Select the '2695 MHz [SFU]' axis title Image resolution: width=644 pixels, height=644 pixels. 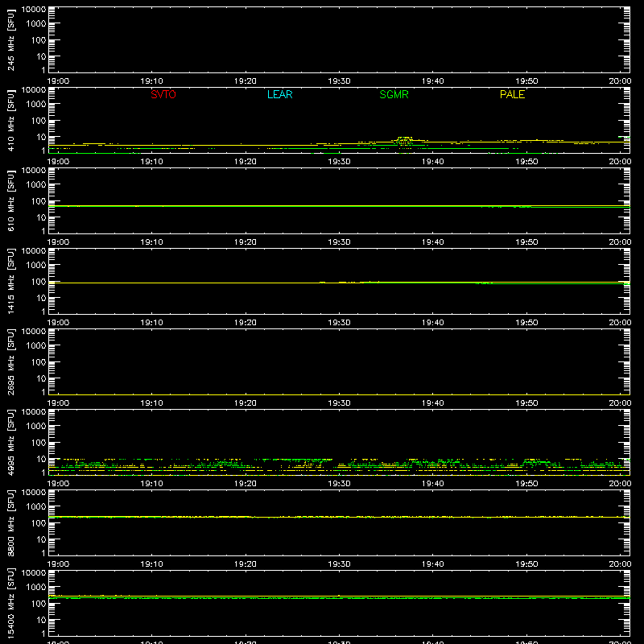(10, 361)
